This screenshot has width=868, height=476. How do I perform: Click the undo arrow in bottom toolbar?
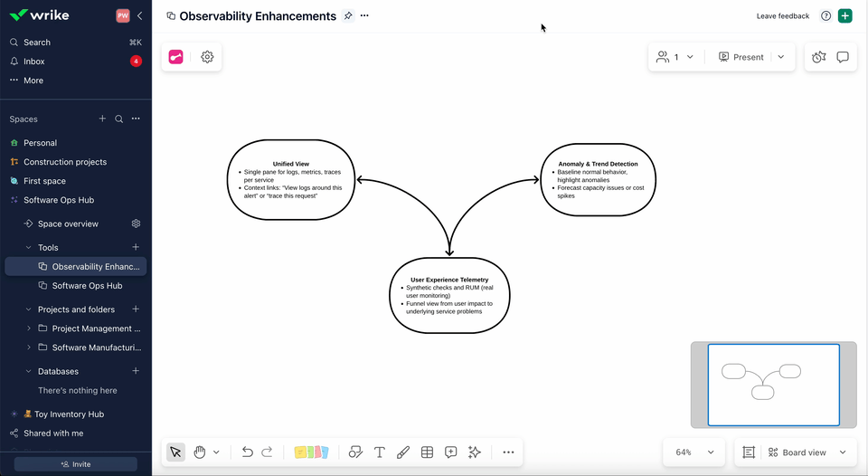coord(247,452)
